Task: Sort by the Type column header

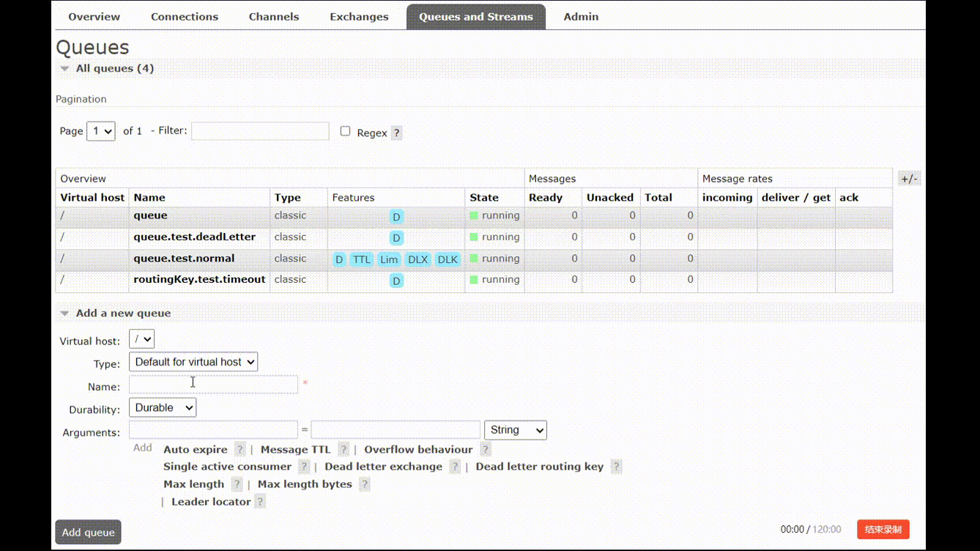Action: (x=288, y=197)
